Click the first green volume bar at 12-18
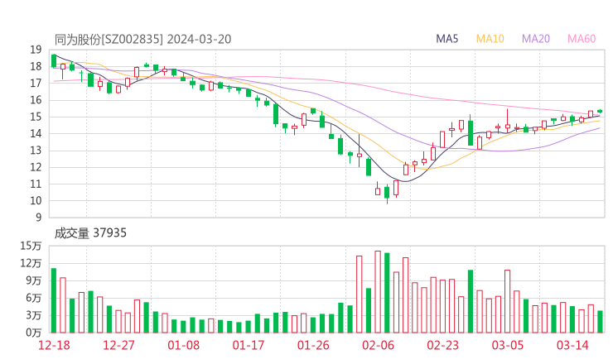This screenshot has height=364, width=613. point(54,301)
